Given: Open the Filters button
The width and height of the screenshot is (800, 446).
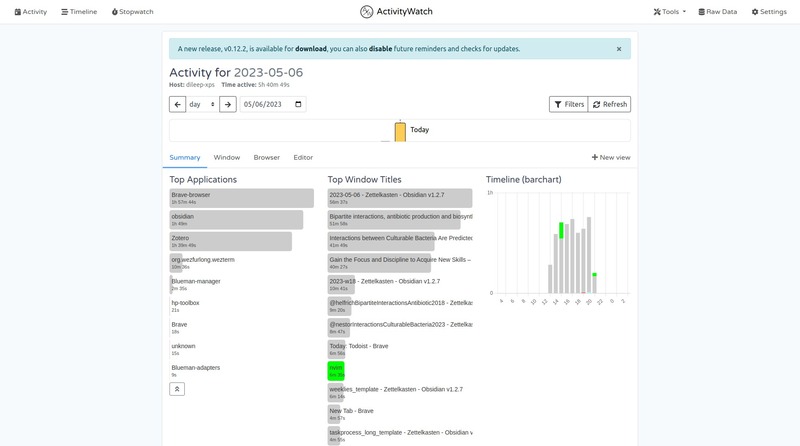Looking at the screenshot, I should [x=568, y=104].
